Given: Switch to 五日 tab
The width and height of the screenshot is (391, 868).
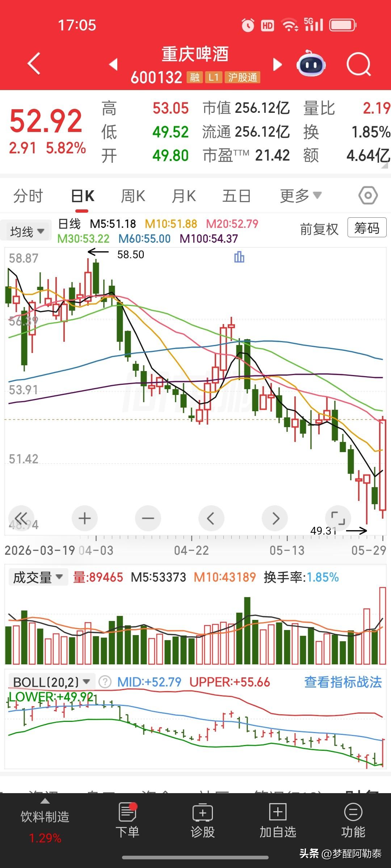Looking at the screenshot, I should coord(236,196).
